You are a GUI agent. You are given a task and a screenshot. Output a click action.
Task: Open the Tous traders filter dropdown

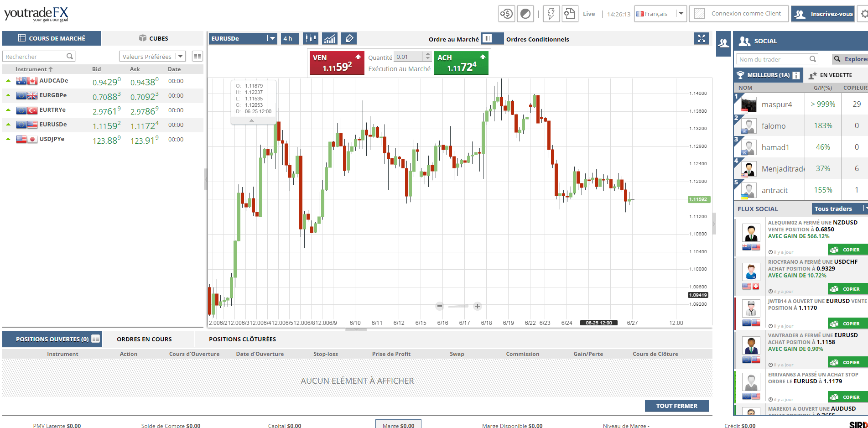tap(838, 209)
